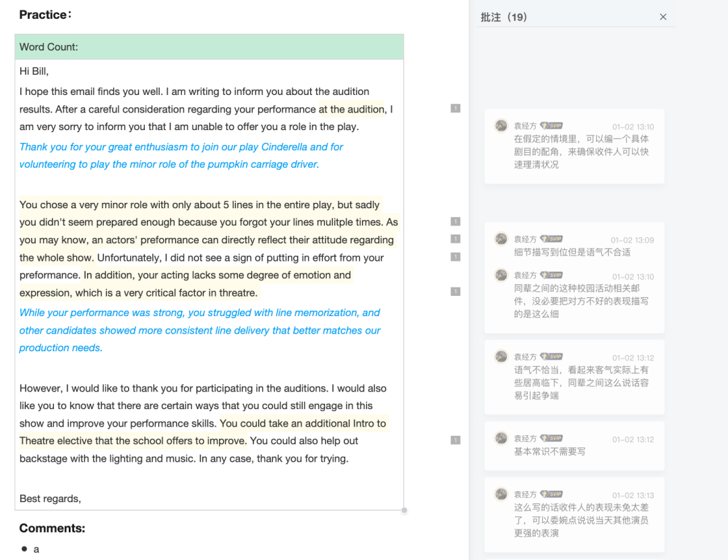
Task: Click the green "Word Count:" header cell
Action: tap(209, 47)
